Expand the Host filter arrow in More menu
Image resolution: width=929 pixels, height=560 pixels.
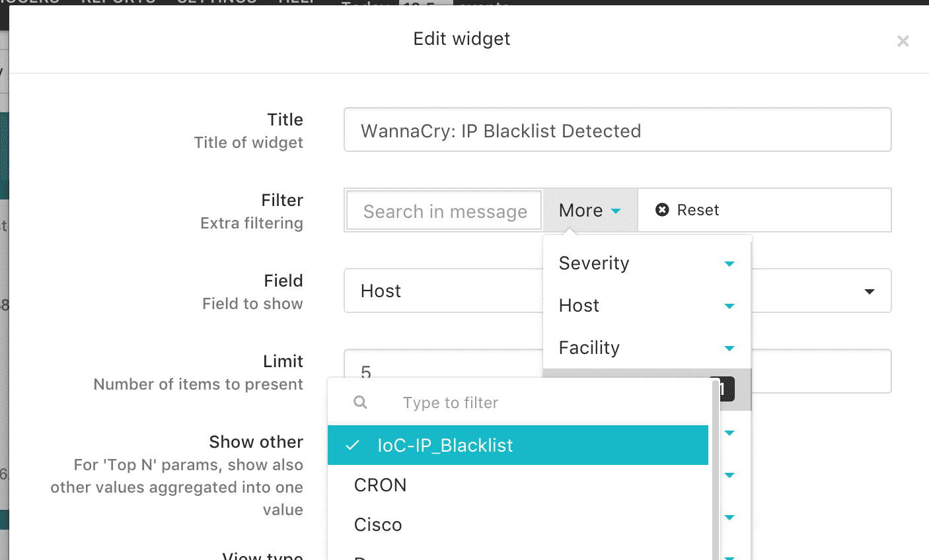click(729, 306)
